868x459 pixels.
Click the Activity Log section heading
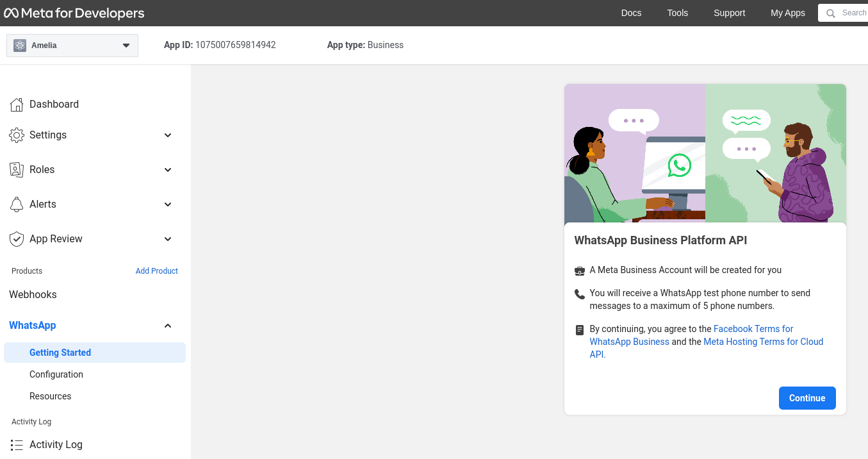[31, 422]
